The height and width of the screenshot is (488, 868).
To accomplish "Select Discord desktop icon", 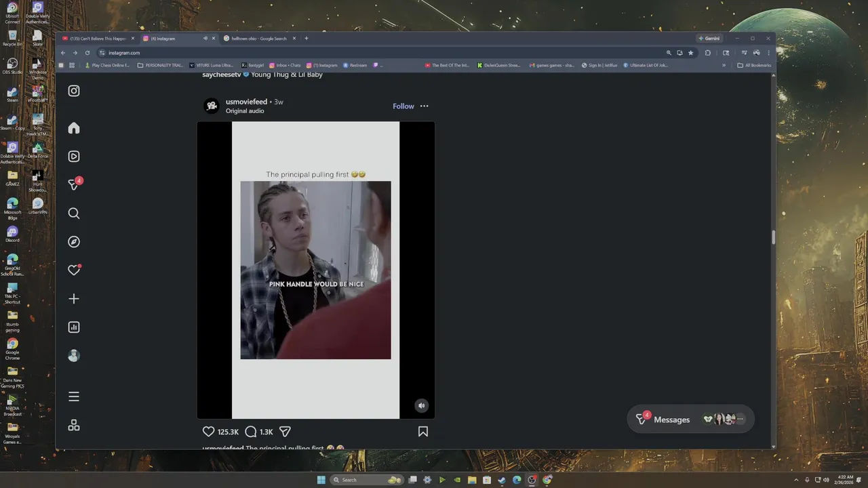I will pos(12,235).
